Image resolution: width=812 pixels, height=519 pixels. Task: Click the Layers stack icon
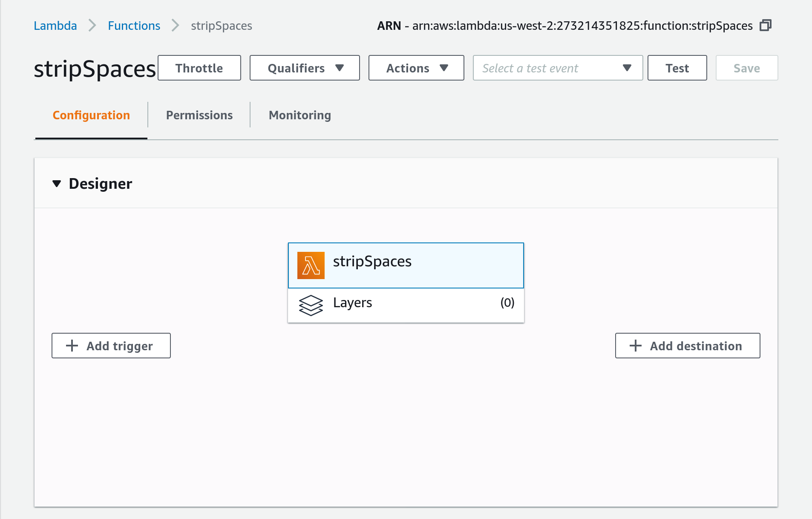coord(311,305)
